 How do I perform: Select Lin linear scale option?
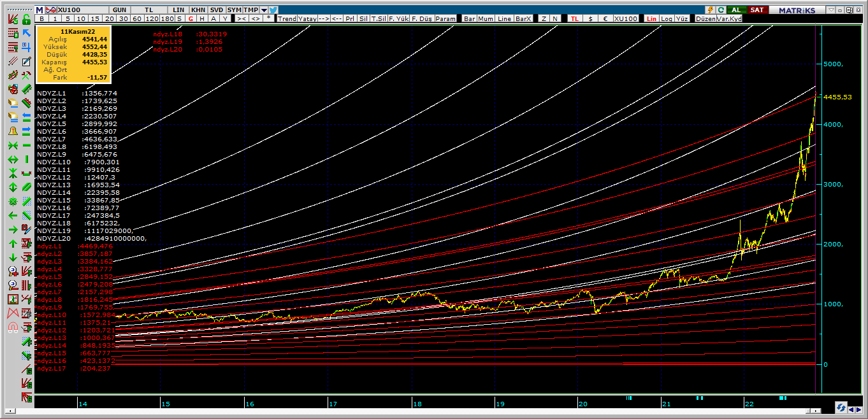651,18
